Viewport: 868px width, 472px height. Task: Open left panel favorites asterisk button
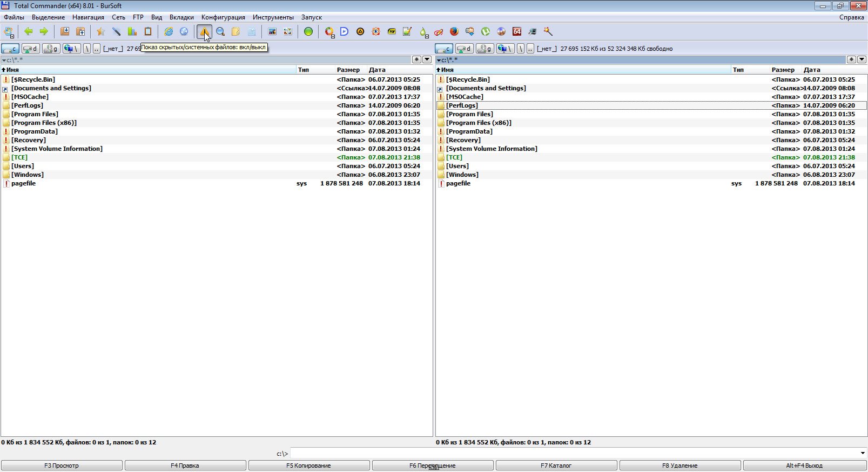[417, 59]
